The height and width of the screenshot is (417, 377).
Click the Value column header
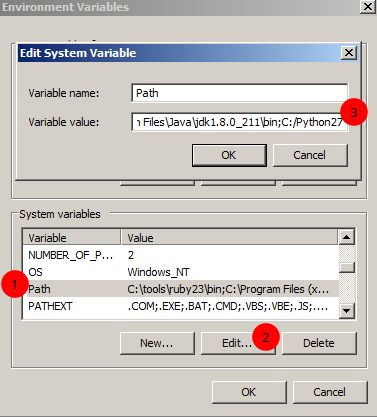(x=229, y=238)
